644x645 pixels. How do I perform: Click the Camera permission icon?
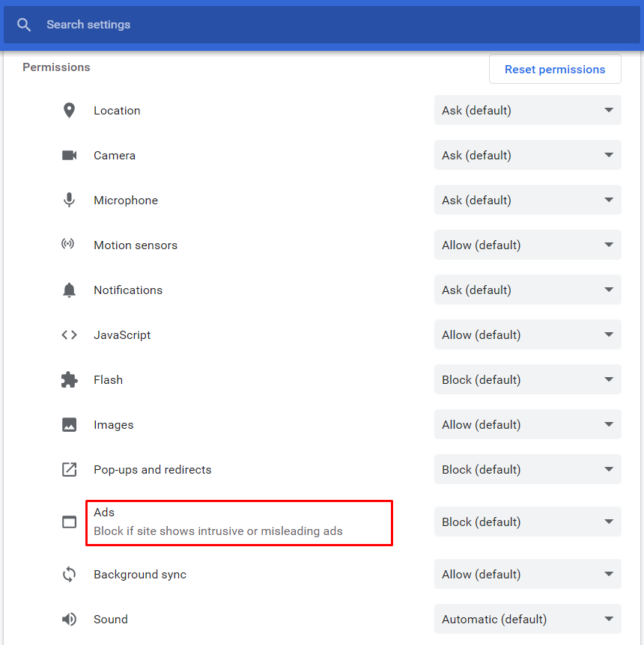69,156
